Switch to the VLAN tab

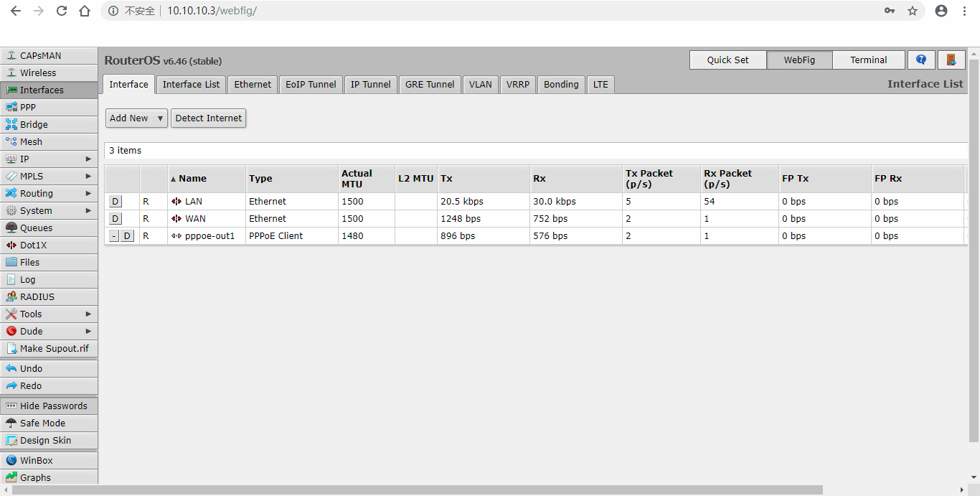(x=481, y=85)
